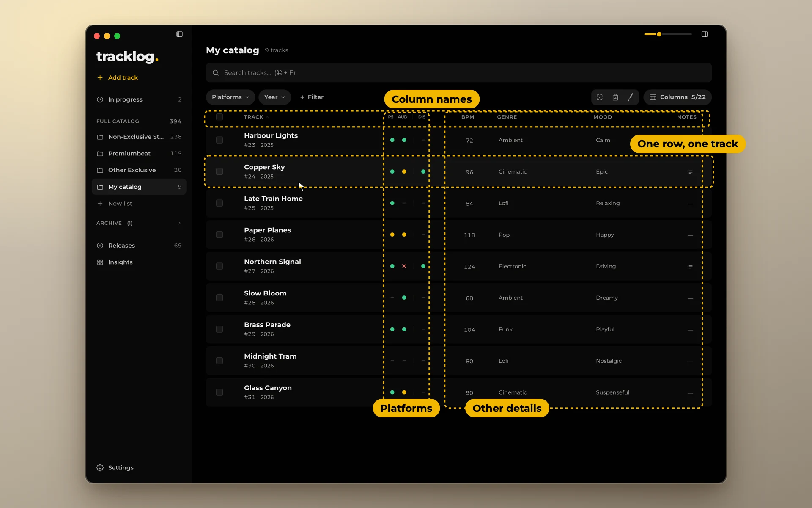Check the Glass Canyon row checkbox
Screen dimensions: 812x508
(x=219, y=392)
